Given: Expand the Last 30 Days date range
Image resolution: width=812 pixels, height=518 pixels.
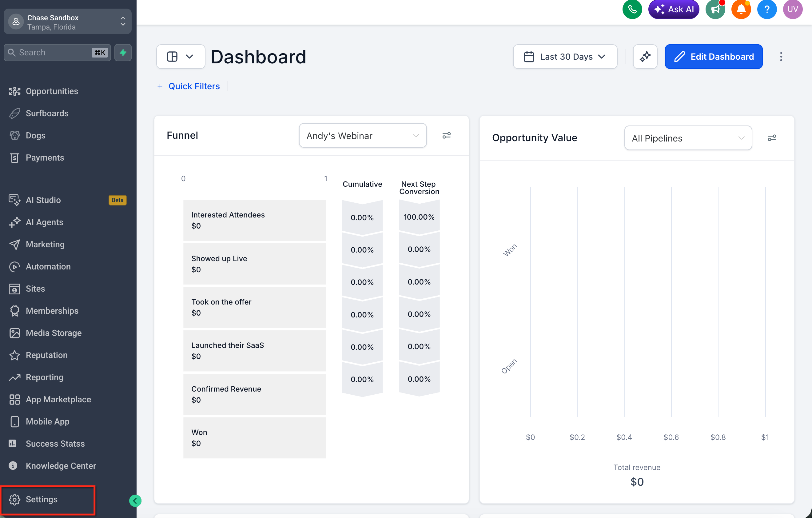Looking at the screenshot, I should click(x=565, y=57).
